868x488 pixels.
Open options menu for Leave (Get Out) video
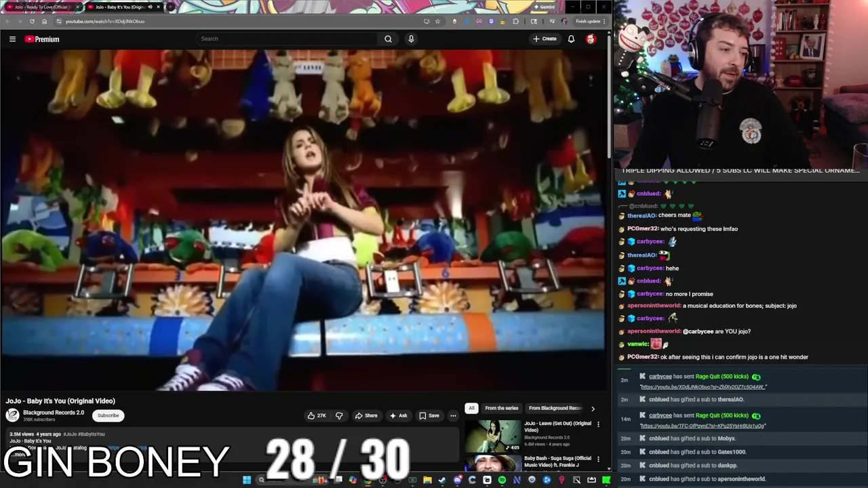pos(598,424)
